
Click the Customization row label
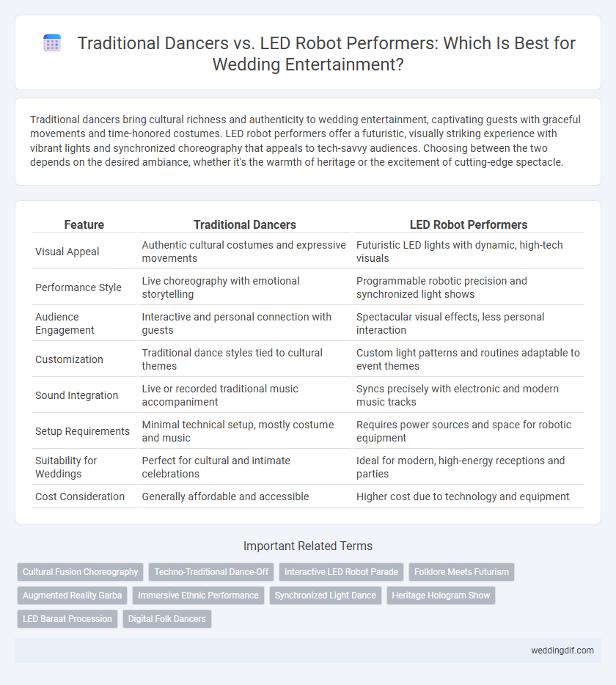pyautogui.click(x=69, y=359)
